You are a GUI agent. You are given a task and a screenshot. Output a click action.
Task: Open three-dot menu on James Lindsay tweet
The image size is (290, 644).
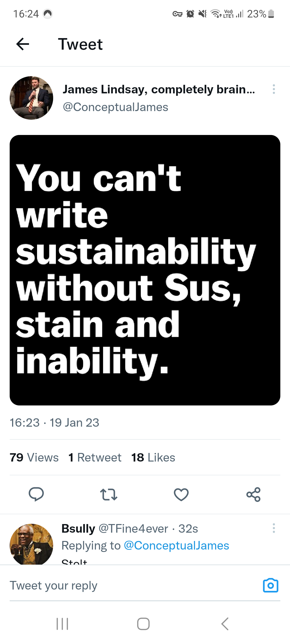[x=274, y=89]
